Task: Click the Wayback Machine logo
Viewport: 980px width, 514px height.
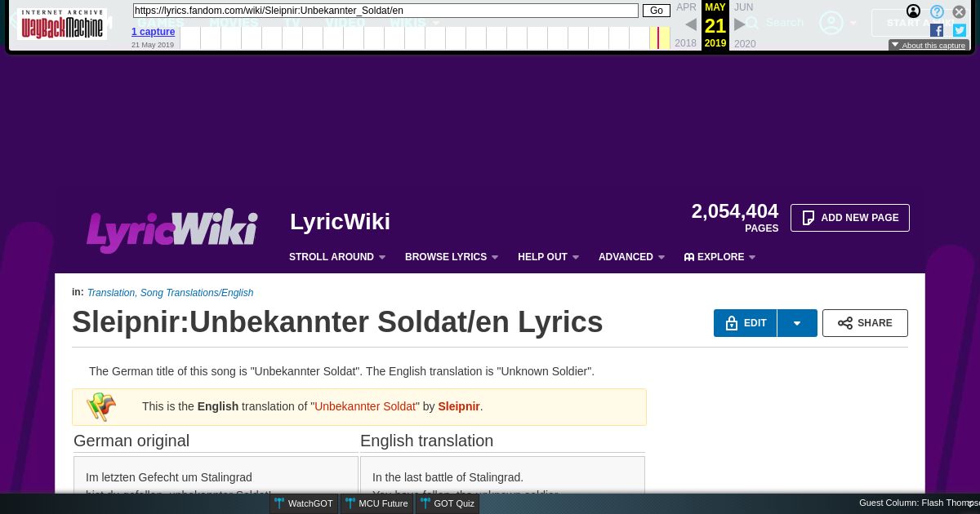Action: (x=62, y=24)
